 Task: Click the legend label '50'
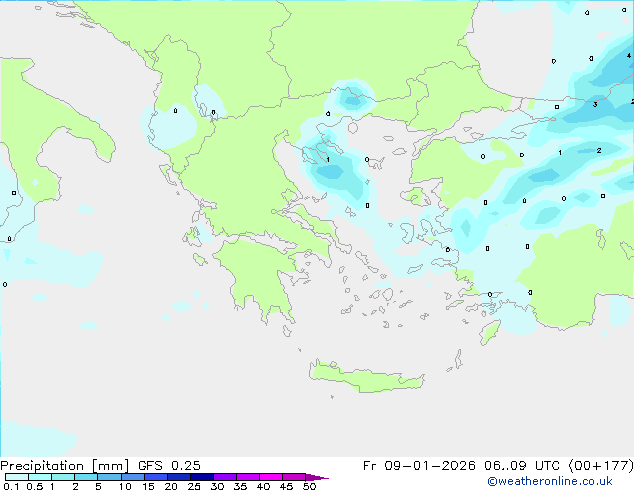[309, 486]
